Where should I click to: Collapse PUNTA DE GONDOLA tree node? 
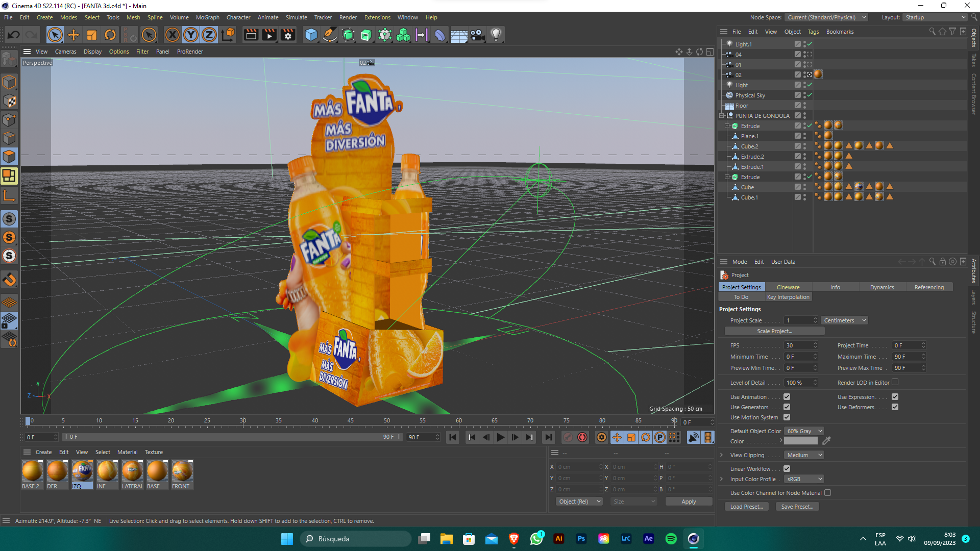point(722,116)
